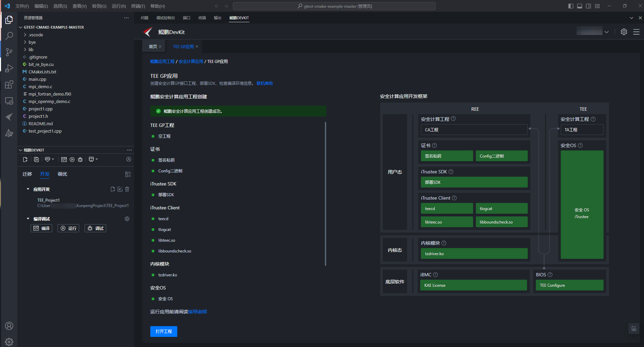Image resolution: width=644 pixels, height=347 pixels.
Task: Click the run play icon in DevKit toolbar
Action: point(72,160)
